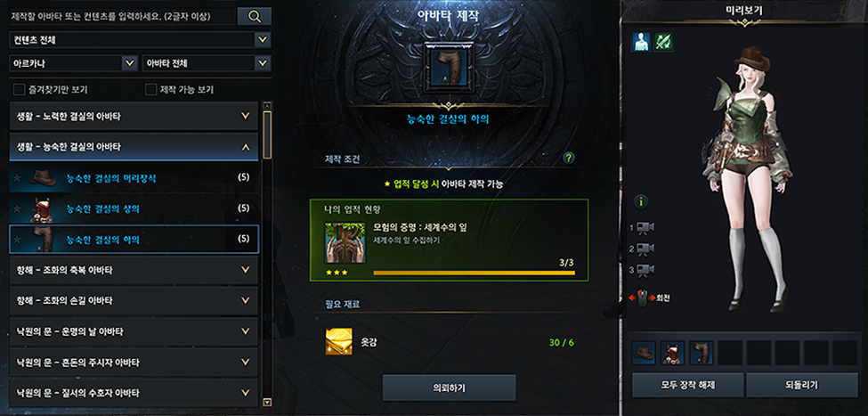Screen dimensions: 868x416
Task: Favorite star for 능숙한 결실의 머리장식
Action: tap(17, 178)
